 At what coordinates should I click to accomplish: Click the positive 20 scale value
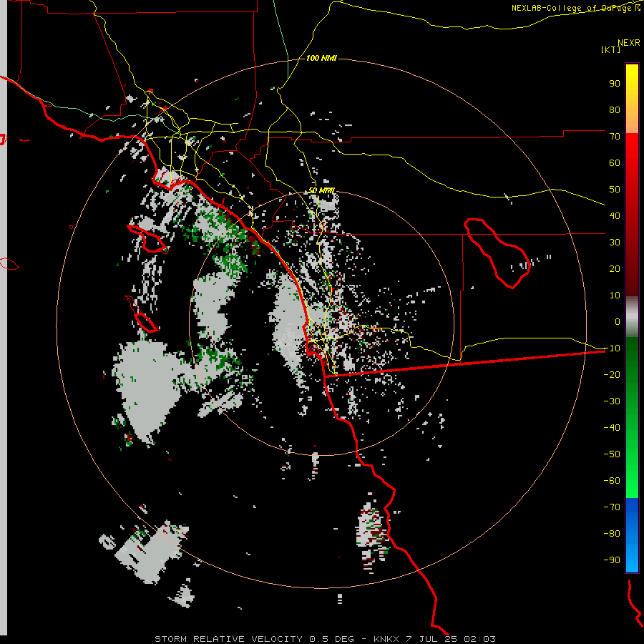tap(615, 268)
